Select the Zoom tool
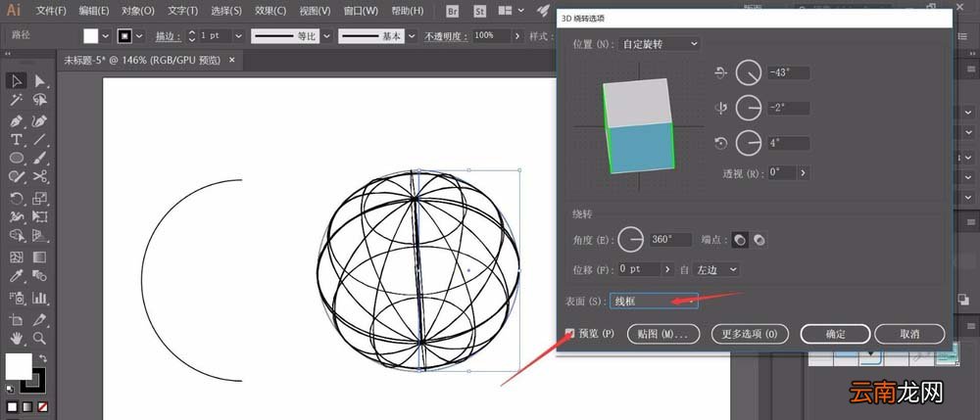Image resolution: width=980 pixels, height=420 pixels. pyautogui.click(x=40, y=338)
